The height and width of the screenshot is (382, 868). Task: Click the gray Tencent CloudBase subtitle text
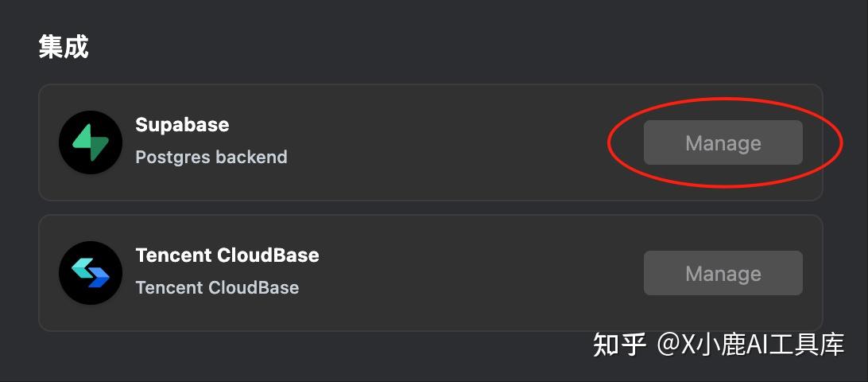217,288
